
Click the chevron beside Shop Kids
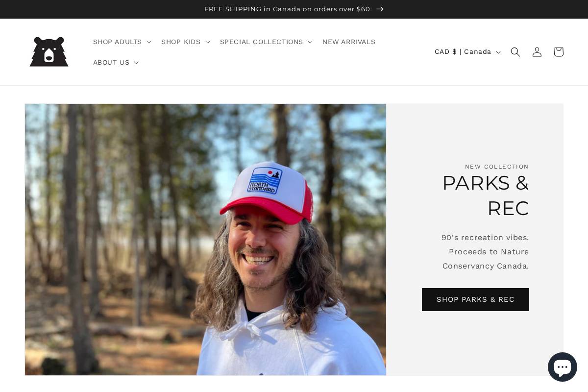tap(208, 42)
